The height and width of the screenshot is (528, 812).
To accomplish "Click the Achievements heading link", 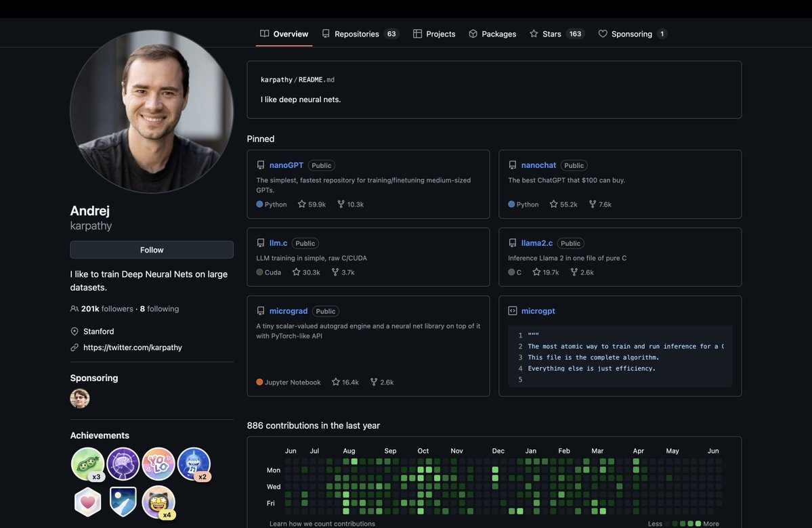I will [100, 435].
